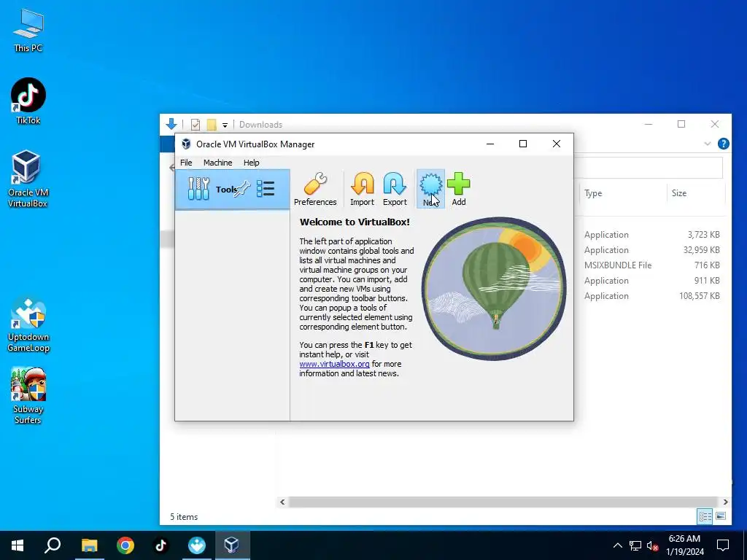Open the Machine menu

tap(217, 163)
